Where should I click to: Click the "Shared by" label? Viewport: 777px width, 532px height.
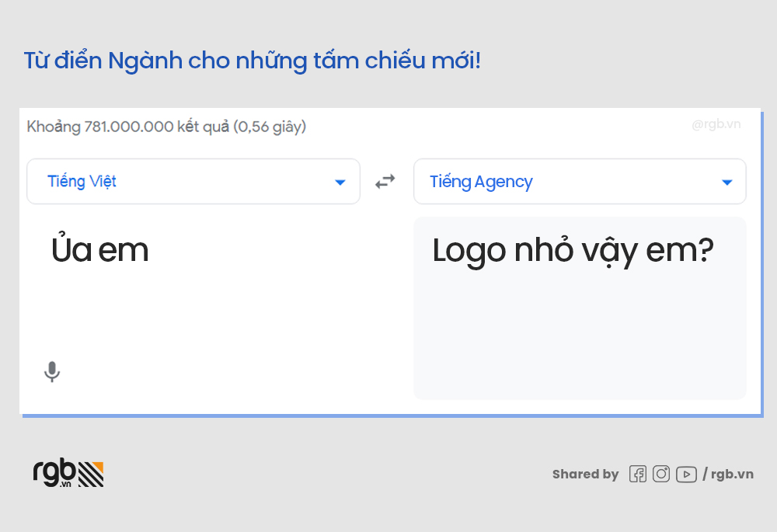click(x=585, y=474)
